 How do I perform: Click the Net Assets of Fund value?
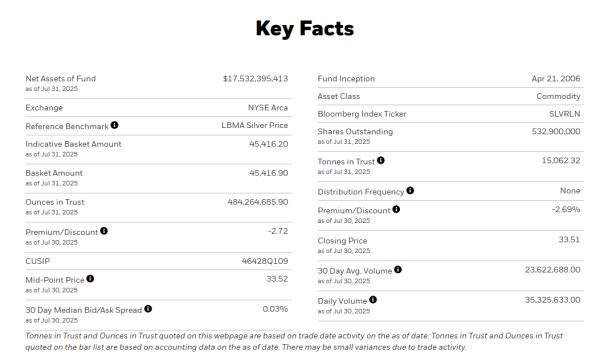click(255, 79)
